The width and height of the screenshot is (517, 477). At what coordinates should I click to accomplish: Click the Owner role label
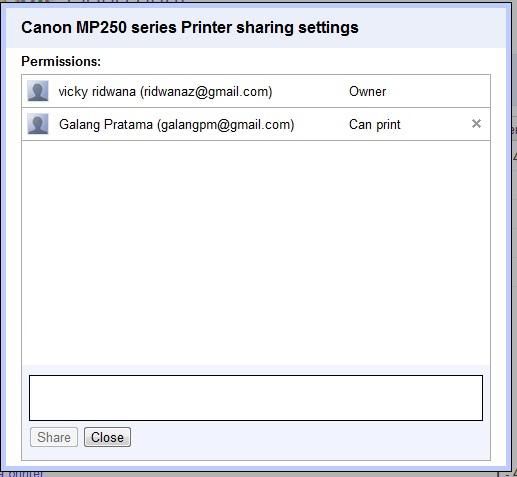pyautogui.click(x=367, y=91)
